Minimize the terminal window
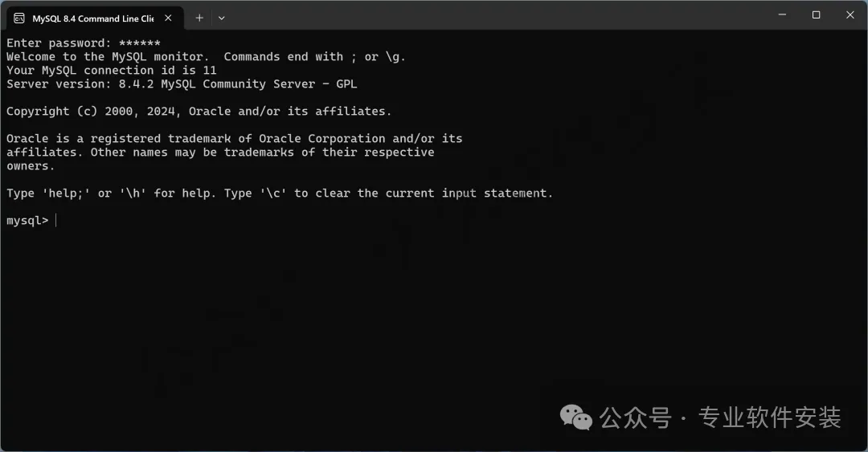This screenshot has height=452, width=868. tap(782, 15)
